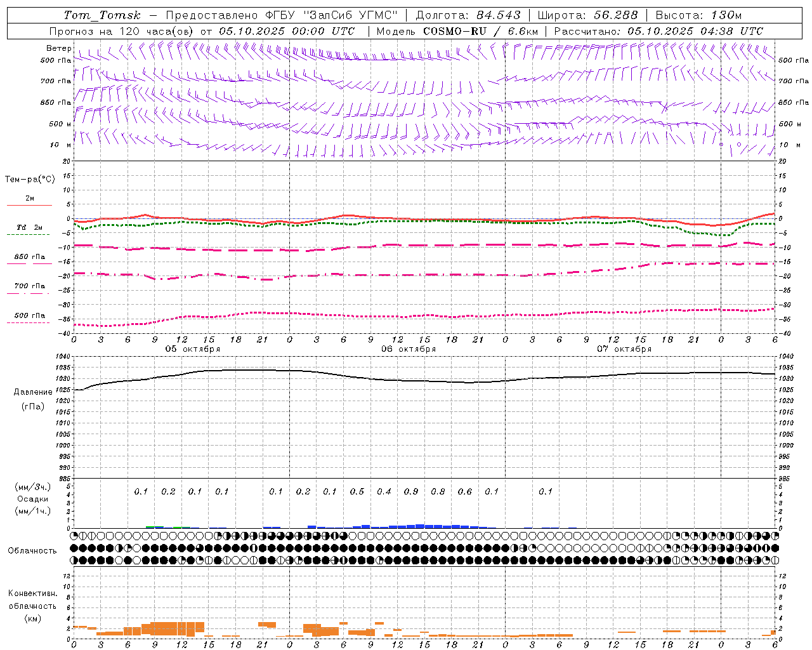This screenshot has width=812, height=650.
Task: Click the Рассчитано: 05.10.2025 04:38 UTC timestamp
Action: tap(658, 31)
